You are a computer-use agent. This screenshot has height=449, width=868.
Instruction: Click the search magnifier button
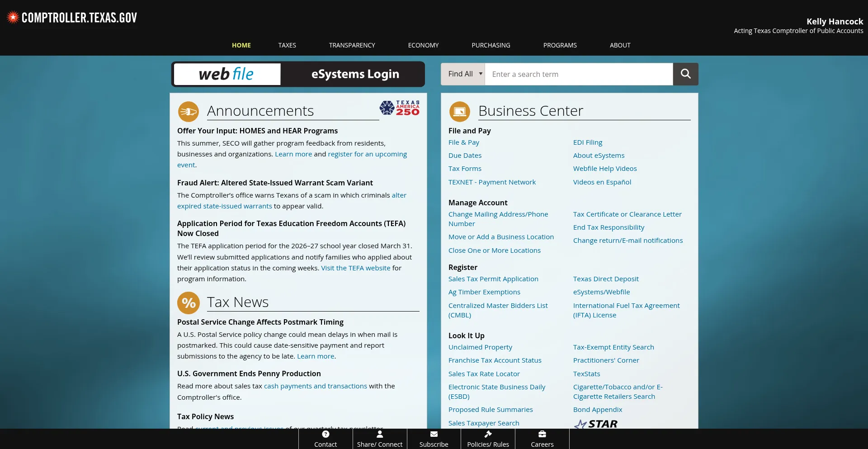coord(685,74)
